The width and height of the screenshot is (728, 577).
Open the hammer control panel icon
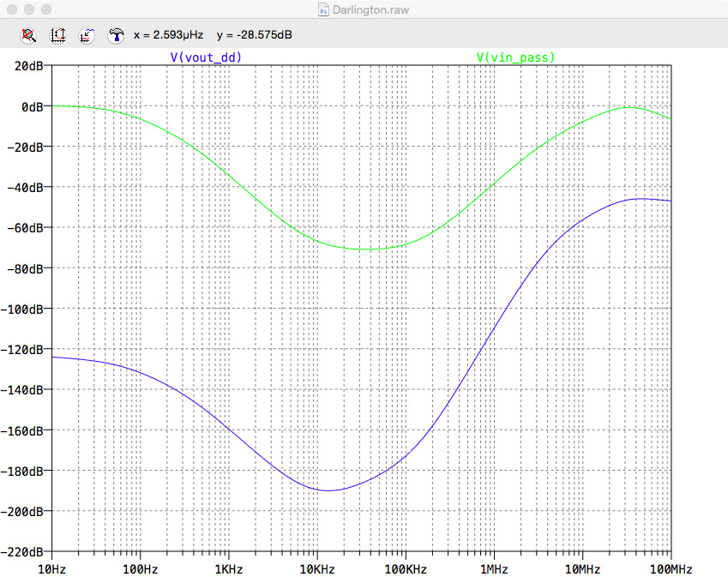(116, 35)
